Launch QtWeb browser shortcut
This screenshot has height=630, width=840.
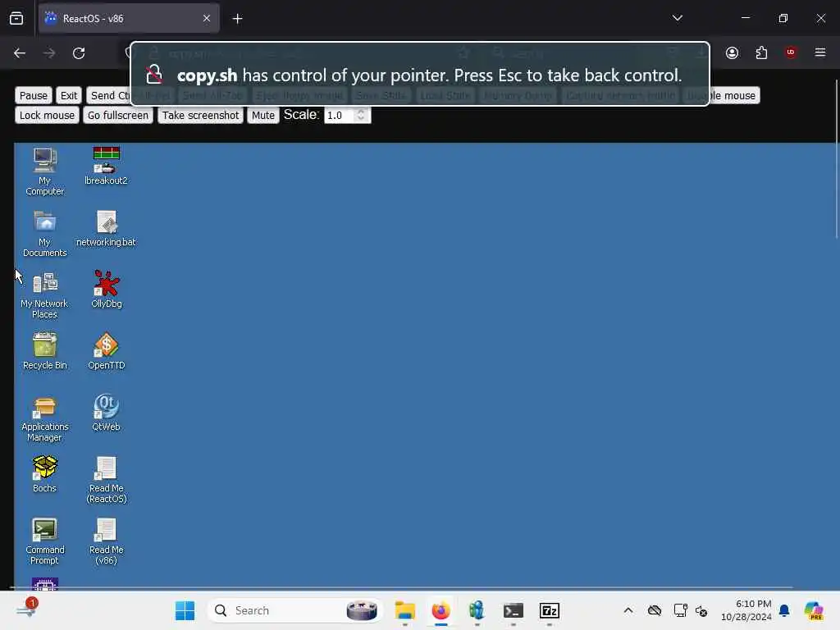106,413
